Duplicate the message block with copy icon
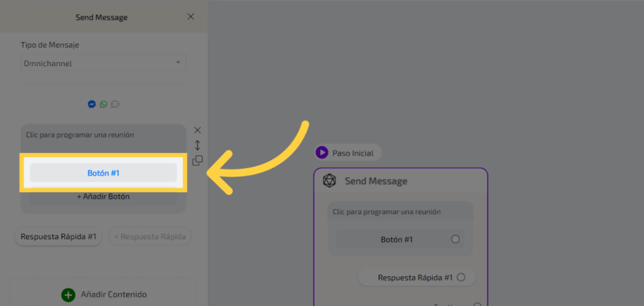644x306 pixels. [x=197, y=161]
